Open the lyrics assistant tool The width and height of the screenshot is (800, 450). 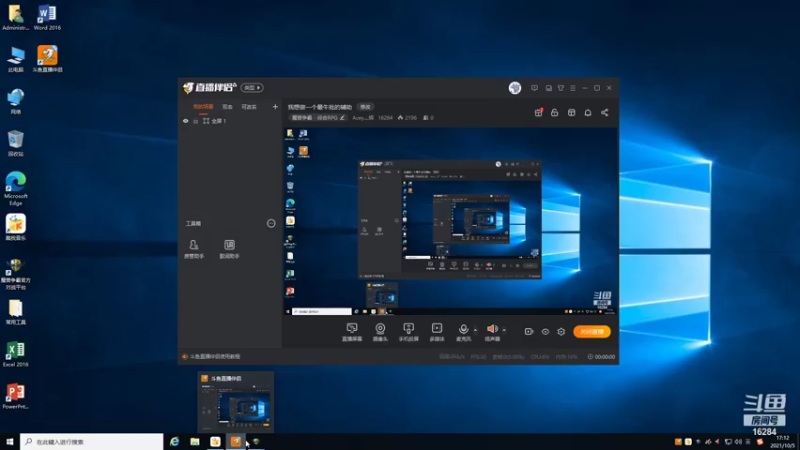point(229,249)
